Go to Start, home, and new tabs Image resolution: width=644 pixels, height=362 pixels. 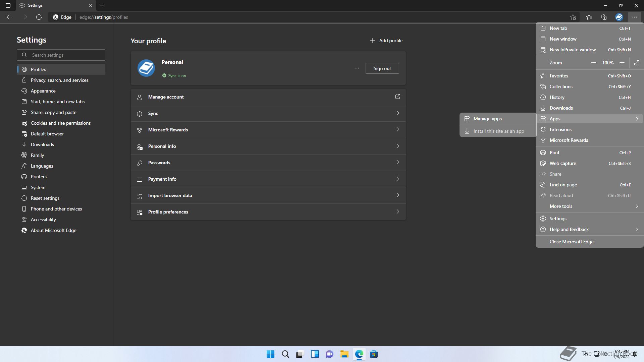pyautogui.click(x=61, y=102)
